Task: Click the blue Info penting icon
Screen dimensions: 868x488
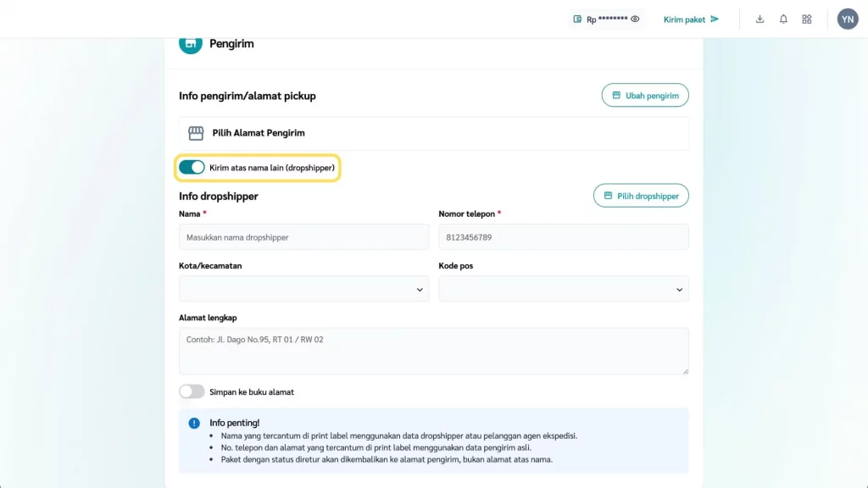Action: click(194, 423)
